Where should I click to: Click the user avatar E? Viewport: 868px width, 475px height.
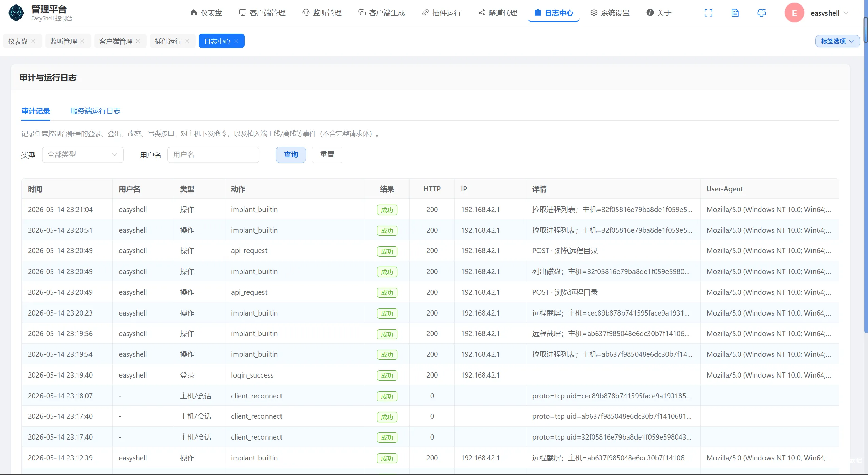[794, 13]
